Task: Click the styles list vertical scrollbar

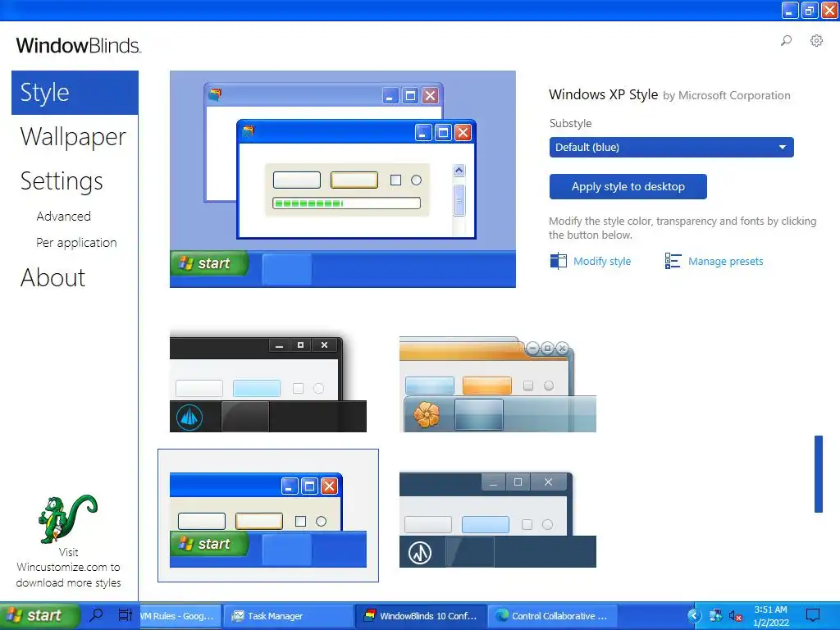Action: [x=818, y=474]
